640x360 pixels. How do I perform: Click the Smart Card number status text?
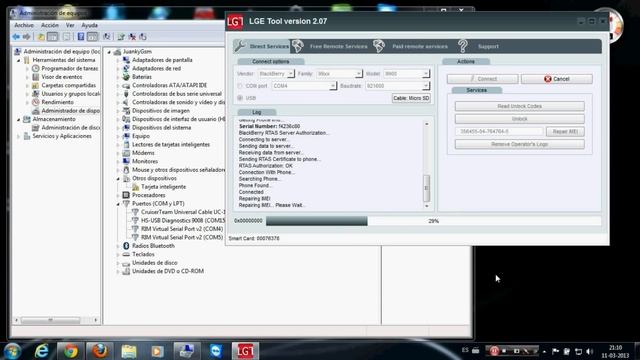254,238
